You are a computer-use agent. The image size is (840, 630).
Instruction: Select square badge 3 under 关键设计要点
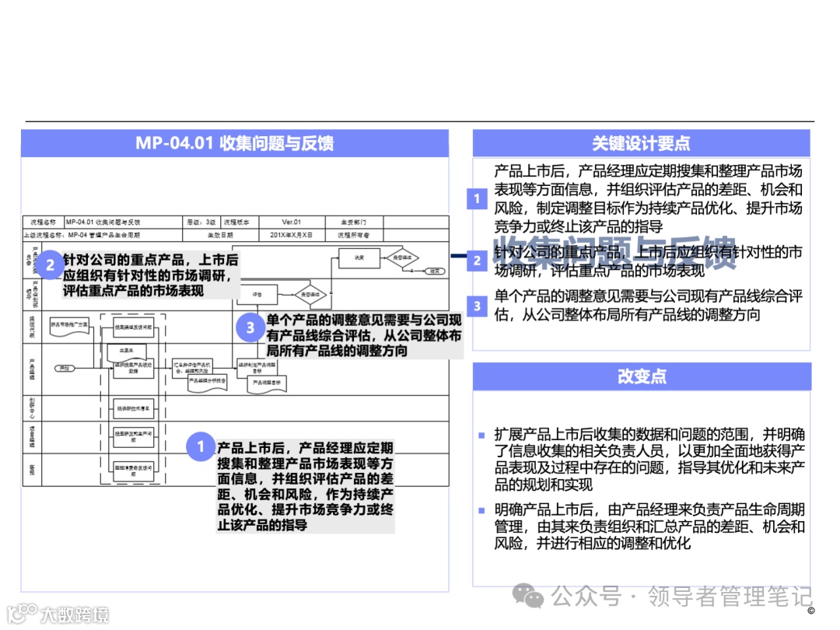coord(477,306)
